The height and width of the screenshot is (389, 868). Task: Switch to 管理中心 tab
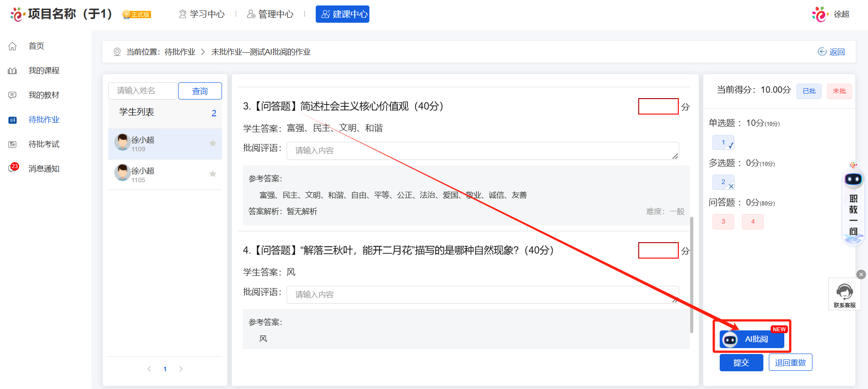[270, 14]
